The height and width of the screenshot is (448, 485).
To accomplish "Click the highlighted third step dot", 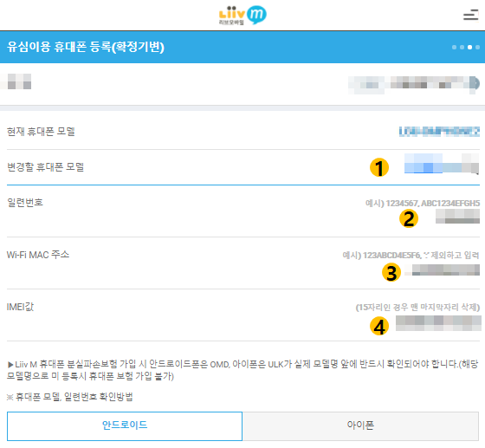I will (x=469, y=48).
